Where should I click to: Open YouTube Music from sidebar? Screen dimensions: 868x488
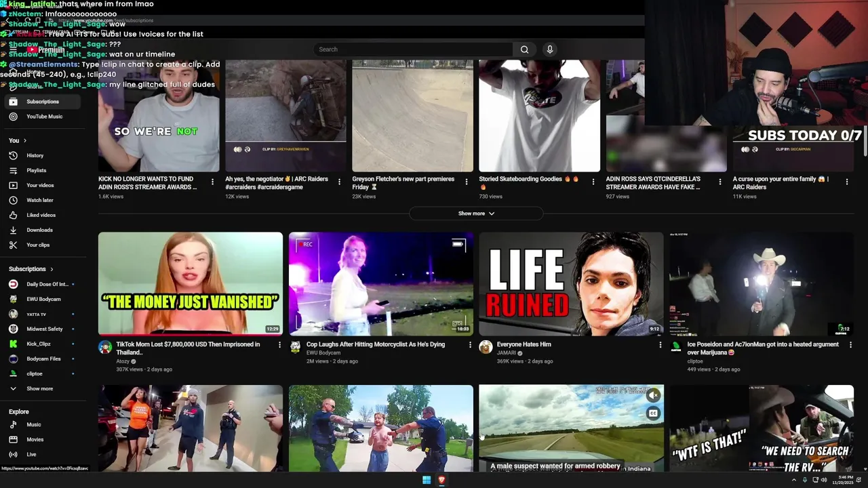pyautogui.click(x=43, y=117)
